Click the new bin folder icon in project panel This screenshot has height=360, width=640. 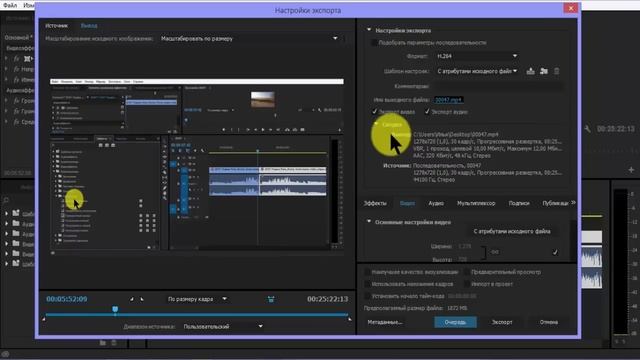(102, 343)
